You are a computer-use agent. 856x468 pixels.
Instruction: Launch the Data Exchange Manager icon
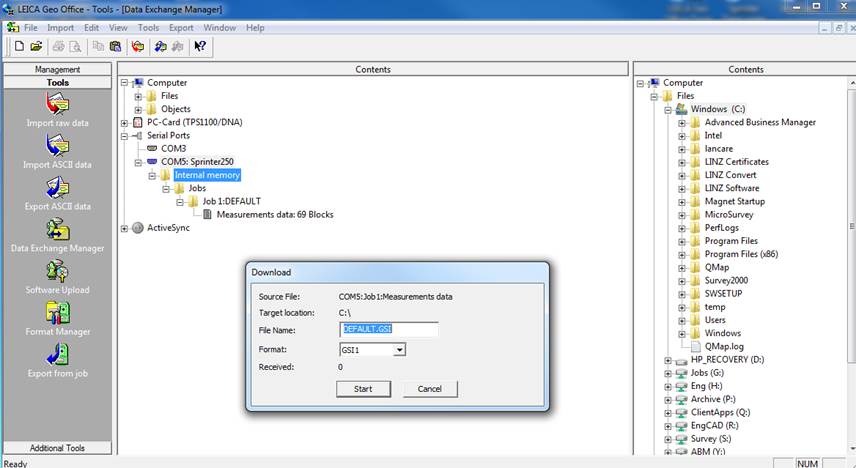coord(57,230)
